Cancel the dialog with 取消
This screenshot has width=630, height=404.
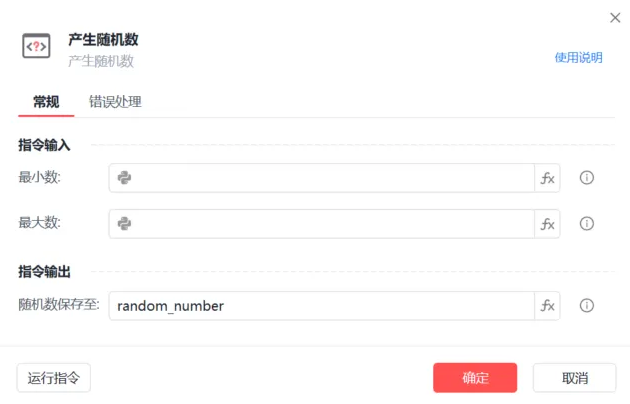point(574,378)
